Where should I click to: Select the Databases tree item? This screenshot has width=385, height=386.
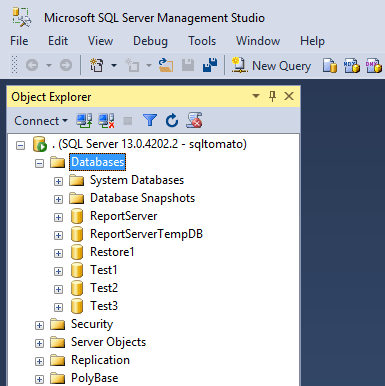click(98, 162)
